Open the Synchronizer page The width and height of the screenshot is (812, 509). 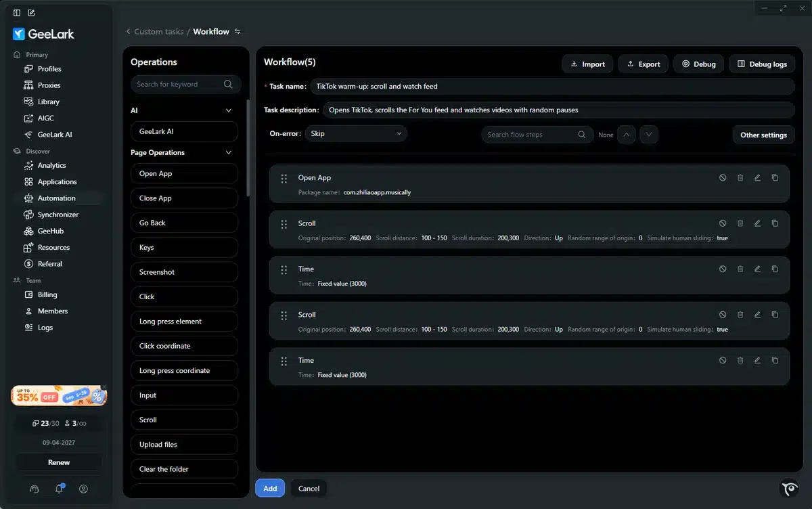pyautogui.click(x=58, y=215)
